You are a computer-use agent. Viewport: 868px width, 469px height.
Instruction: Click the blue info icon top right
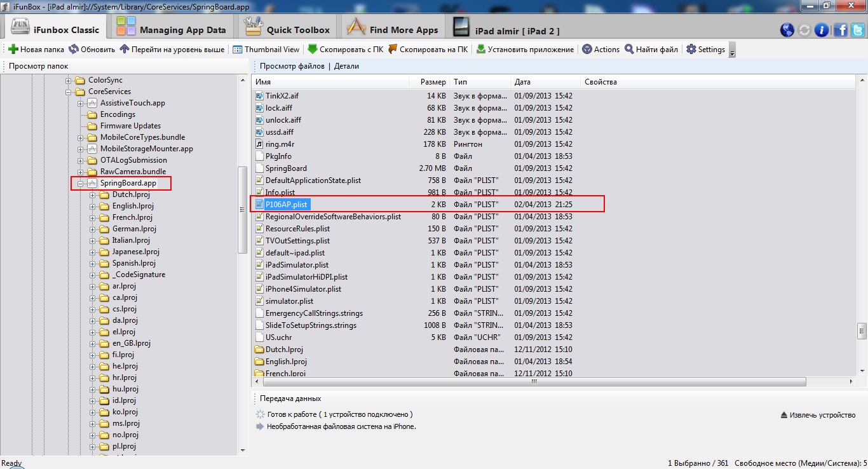[822, 30]
